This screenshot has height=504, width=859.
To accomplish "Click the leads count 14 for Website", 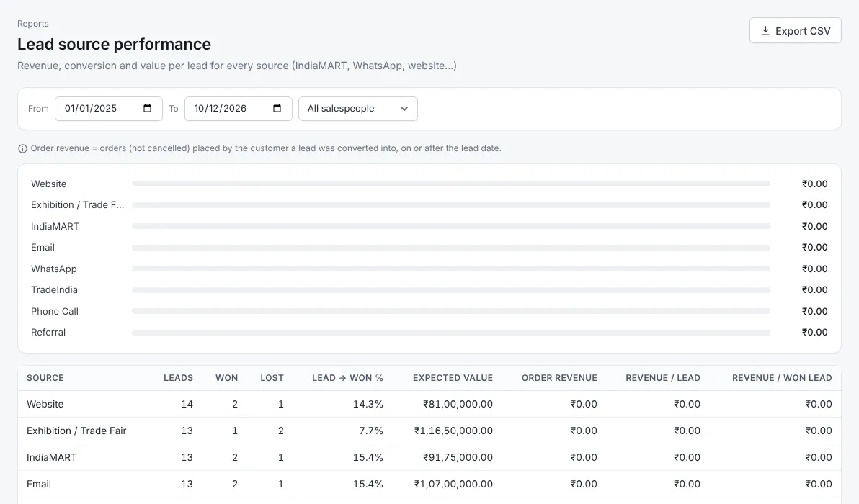I will pos(187,404).
